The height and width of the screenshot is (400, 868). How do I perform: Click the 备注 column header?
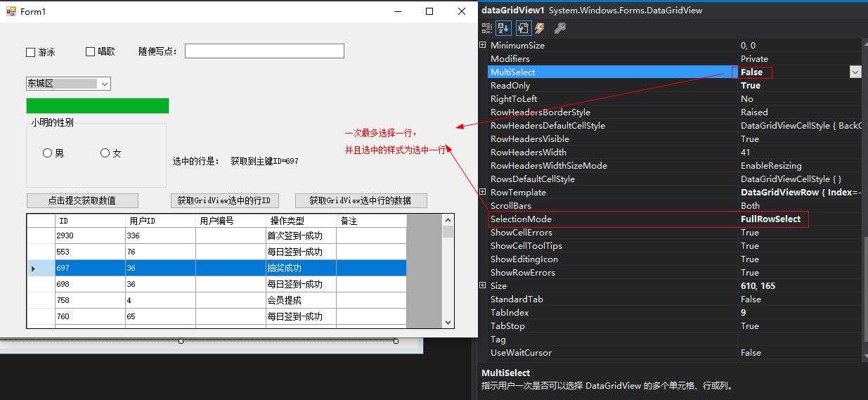coord(372,221)
